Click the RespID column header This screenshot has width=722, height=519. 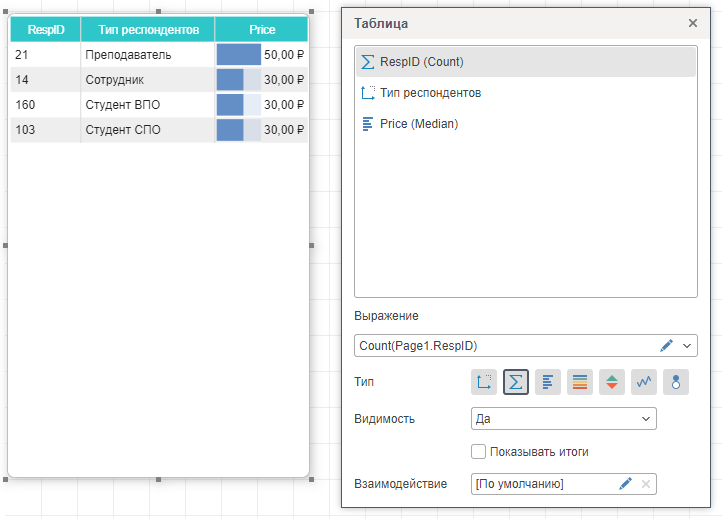pyautogui.click(x=46, y=30)
